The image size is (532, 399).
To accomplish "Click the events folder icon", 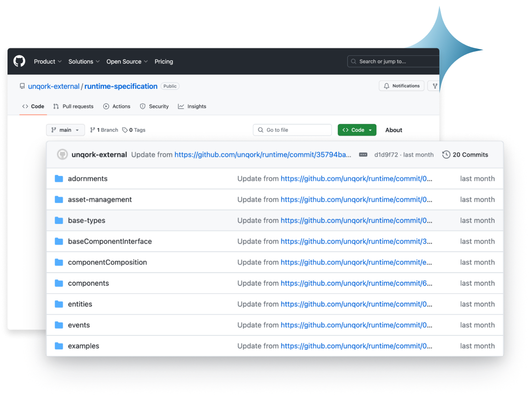I will tap(59, 325).
